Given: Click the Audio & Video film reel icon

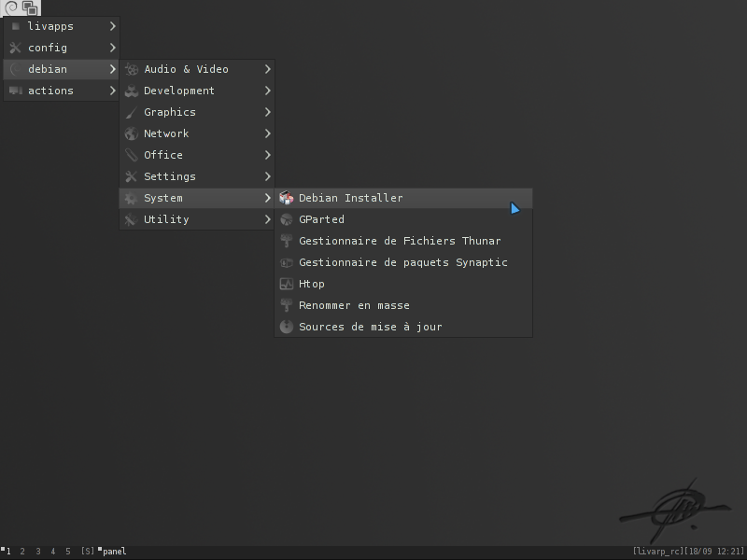Looking at the screenshot, I should [132, 69].
